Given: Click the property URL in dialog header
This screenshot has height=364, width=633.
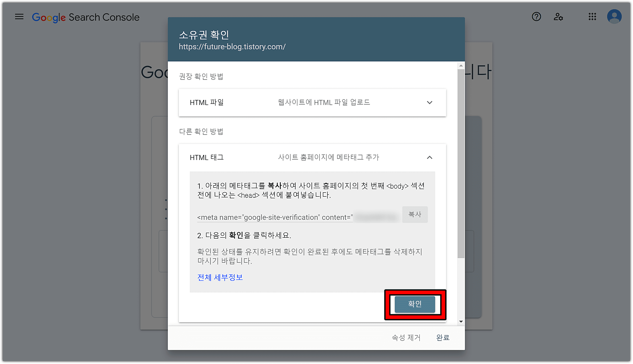Looking at the screenshot, I should coord(232,47).
